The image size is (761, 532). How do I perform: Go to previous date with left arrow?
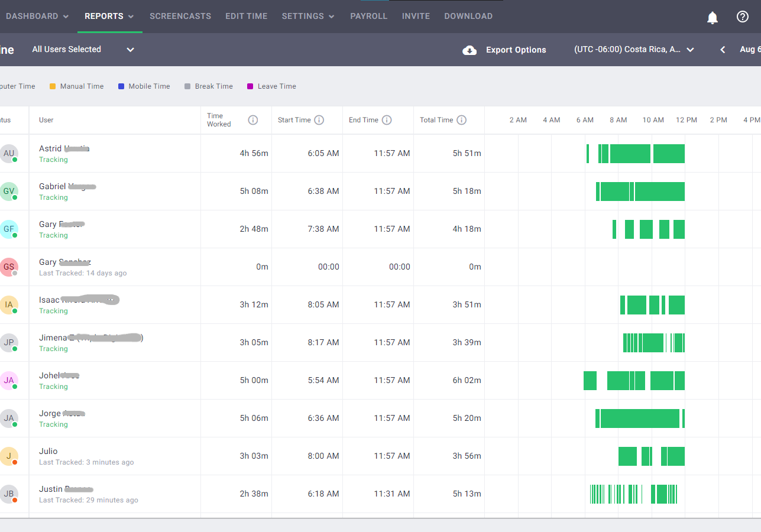pos(723,50)
